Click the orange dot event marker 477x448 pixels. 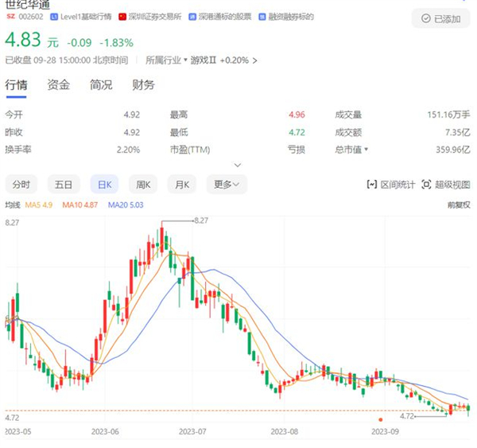click(381, 419)
